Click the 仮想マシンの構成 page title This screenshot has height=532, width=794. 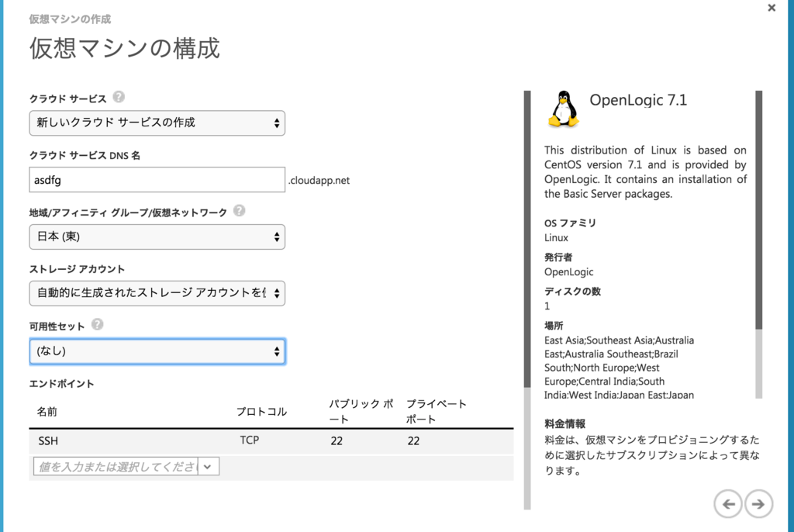click(x=125, y=48)
